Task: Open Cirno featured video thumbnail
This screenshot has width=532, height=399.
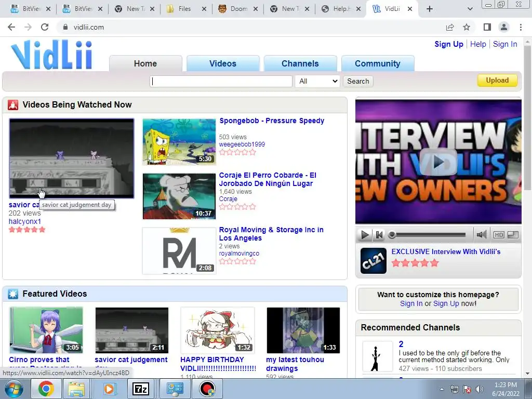Action: (x=46, y=330)
